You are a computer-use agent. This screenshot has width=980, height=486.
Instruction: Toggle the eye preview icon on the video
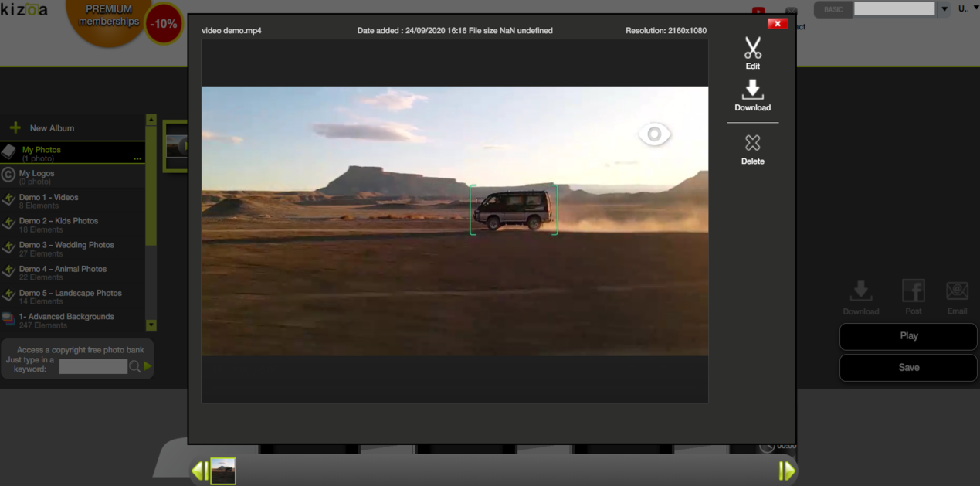point(654,134)
